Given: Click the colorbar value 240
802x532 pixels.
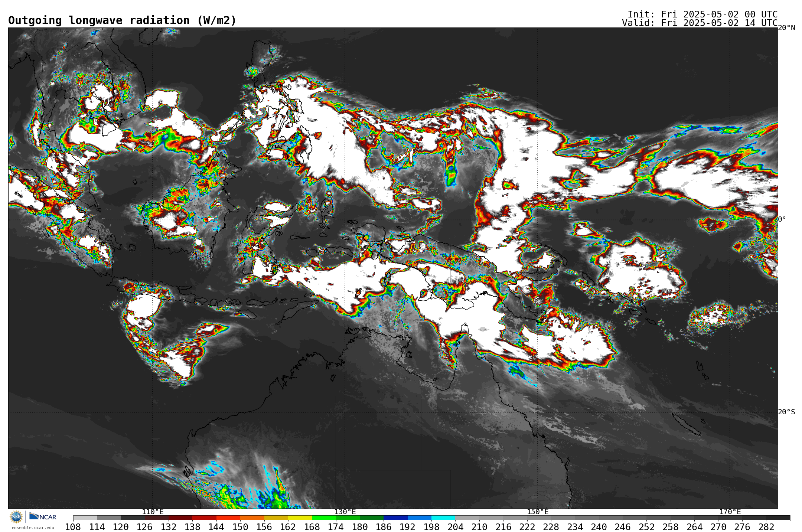Looking at the screenshot, I should (599, 527).
